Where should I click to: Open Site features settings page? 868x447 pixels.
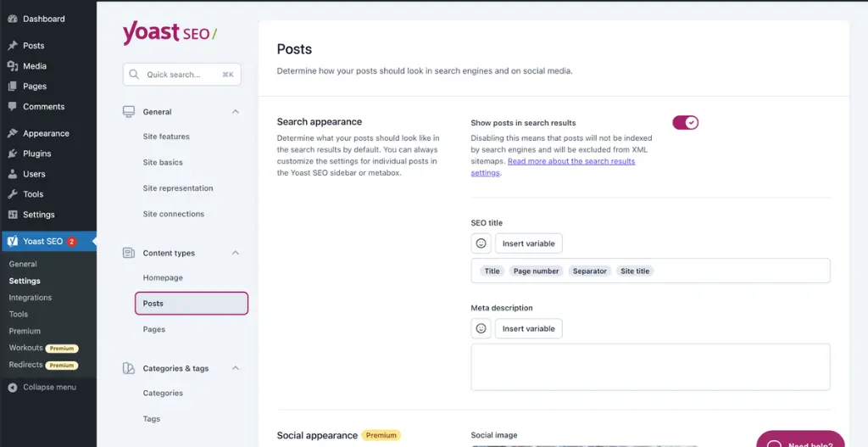(166, 137)
